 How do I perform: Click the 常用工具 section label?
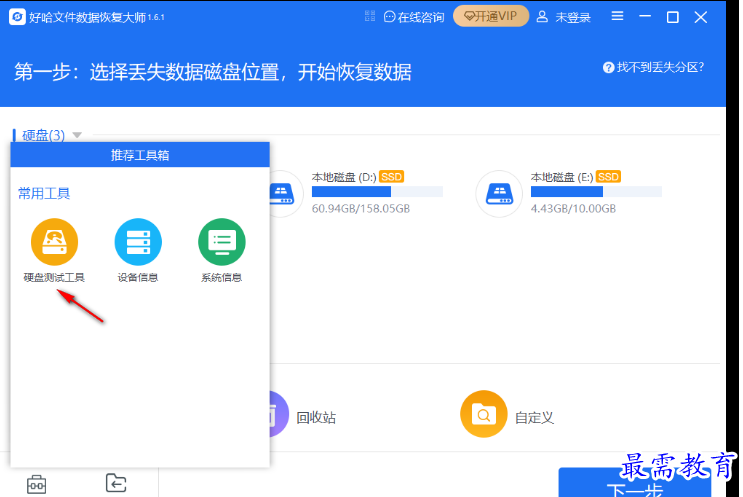point(44,193)
